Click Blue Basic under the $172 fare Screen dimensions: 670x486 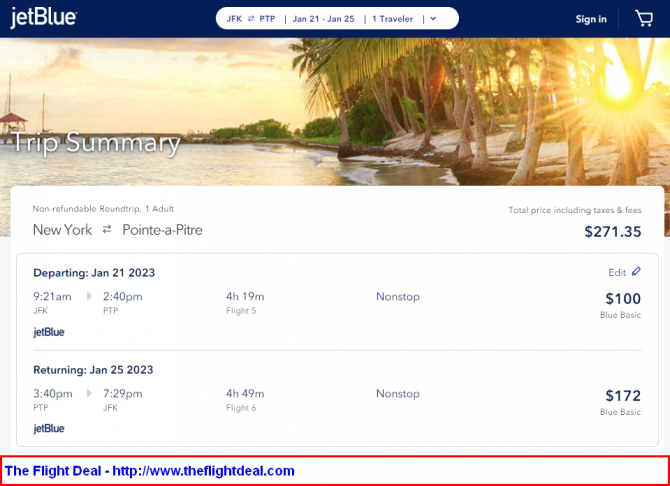tap(620, 412)
